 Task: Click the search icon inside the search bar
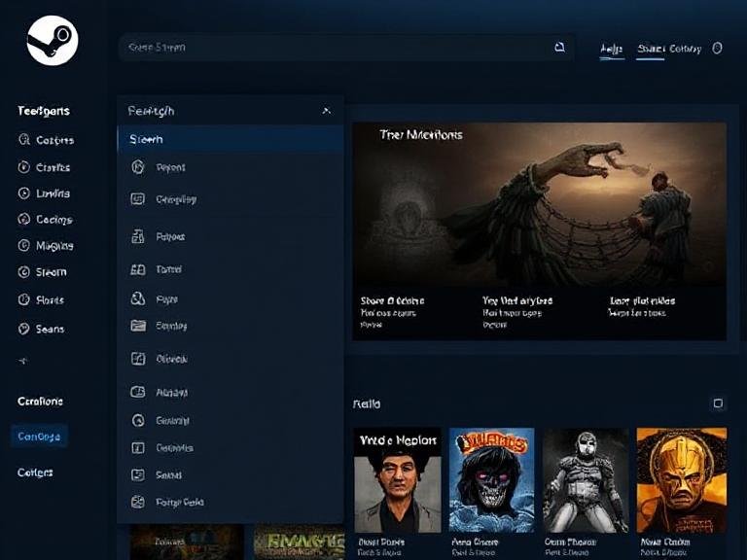point(560,47)
